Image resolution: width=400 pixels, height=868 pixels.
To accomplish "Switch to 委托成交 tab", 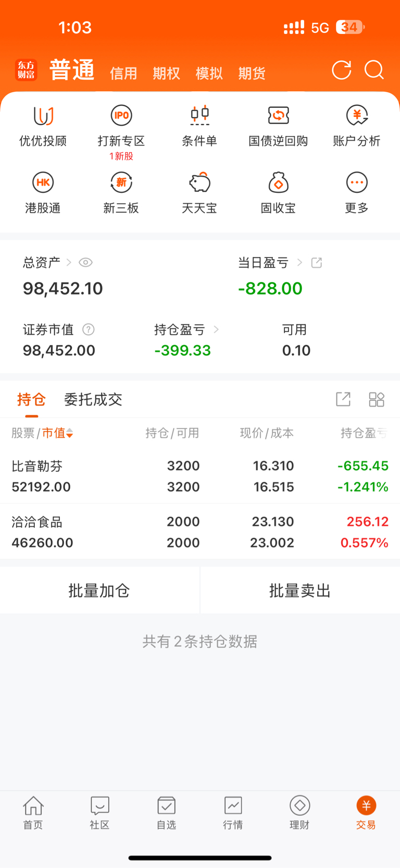I will [x=93, y=400].
